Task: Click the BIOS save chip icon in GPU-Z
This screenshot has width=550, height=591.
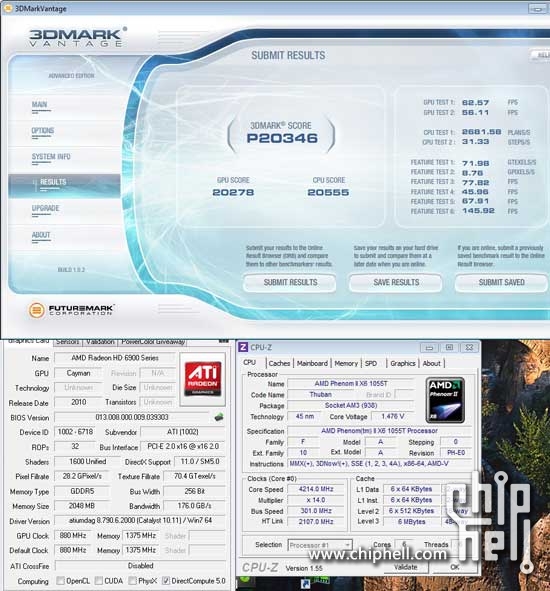Action: 219,417
